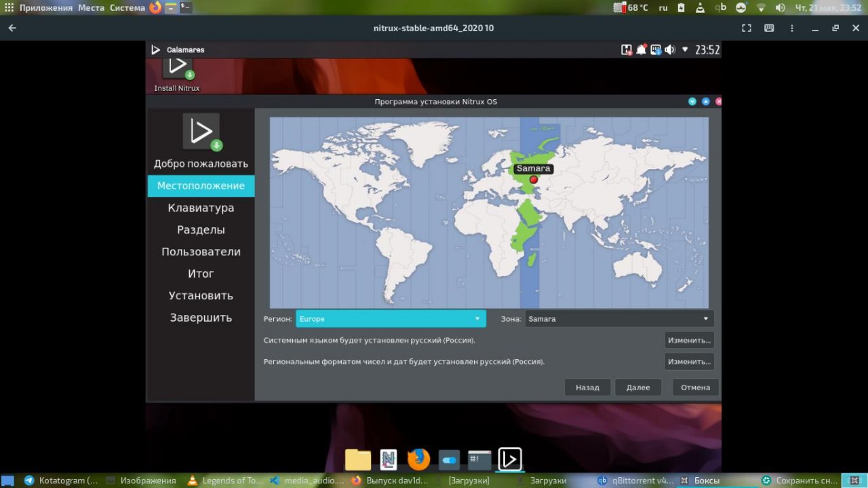The height and width of the screenshot is (488, 868).
Task: Open the Приложения menu
Action: (45, 7)
